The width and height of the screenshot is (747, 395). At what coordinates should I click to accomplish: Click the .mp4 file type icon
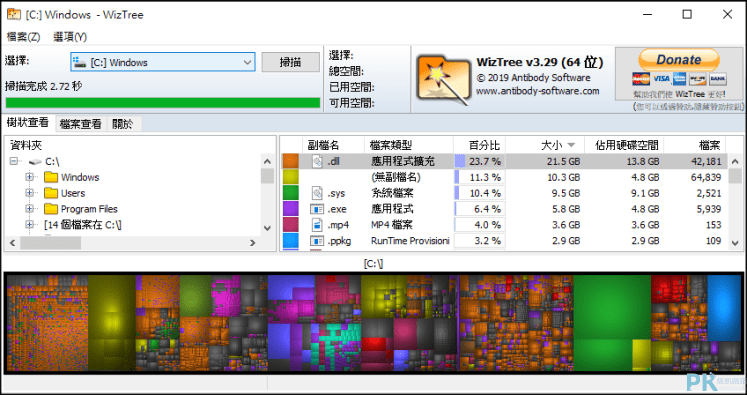(x=317, y=224)
